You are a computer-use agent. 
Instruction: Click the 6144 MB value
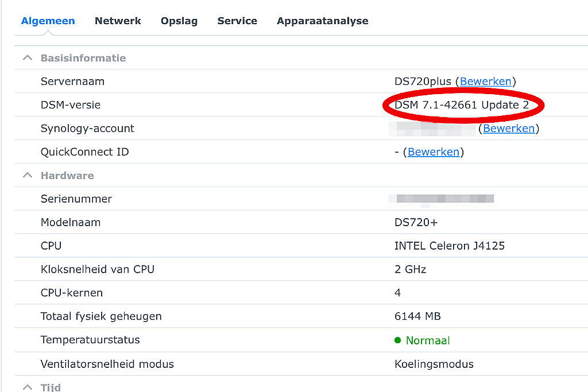(x=418, y=316)
